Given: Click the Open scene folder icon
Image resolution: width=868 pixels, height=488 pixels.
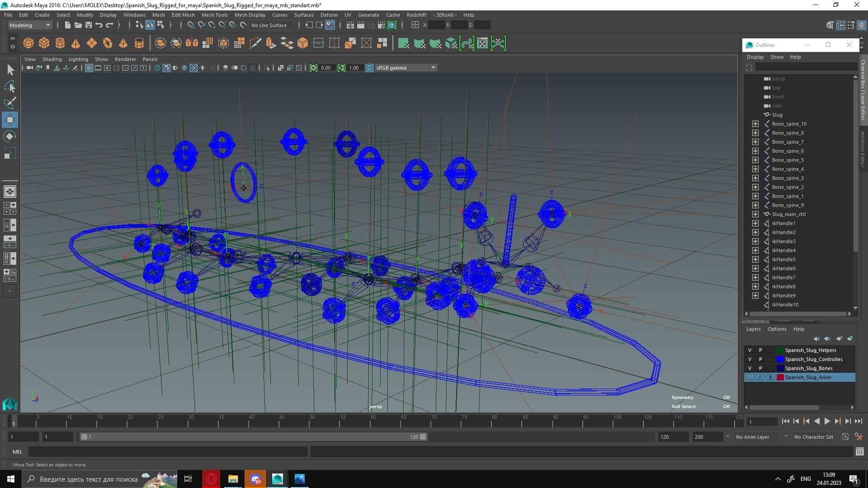Looking at the screenshot, I should (78, 25).
